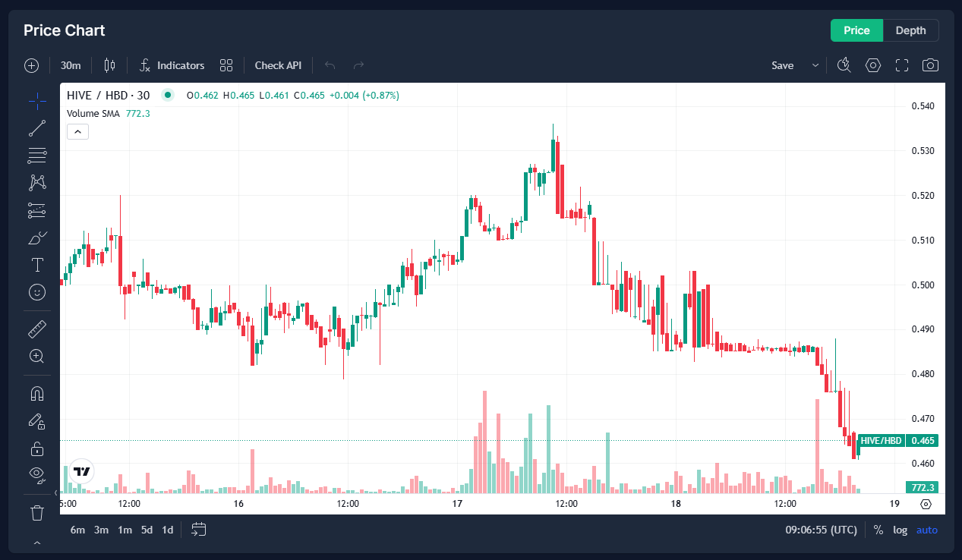Click the HIVE/HBD current price label 0.465
Viewport: 962px width, 560px height.
click(x=898, y=441)
